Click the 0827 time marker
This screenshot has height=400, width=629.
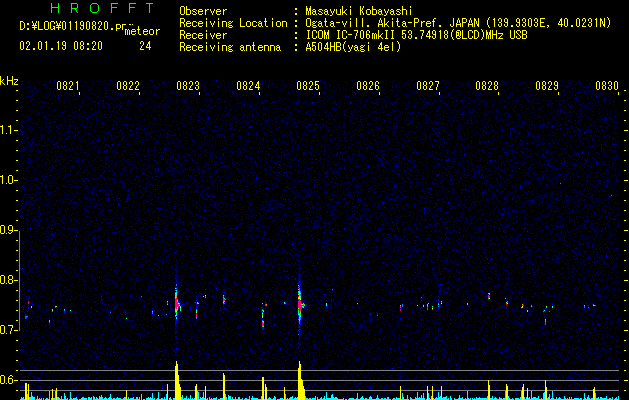(428, 86)
